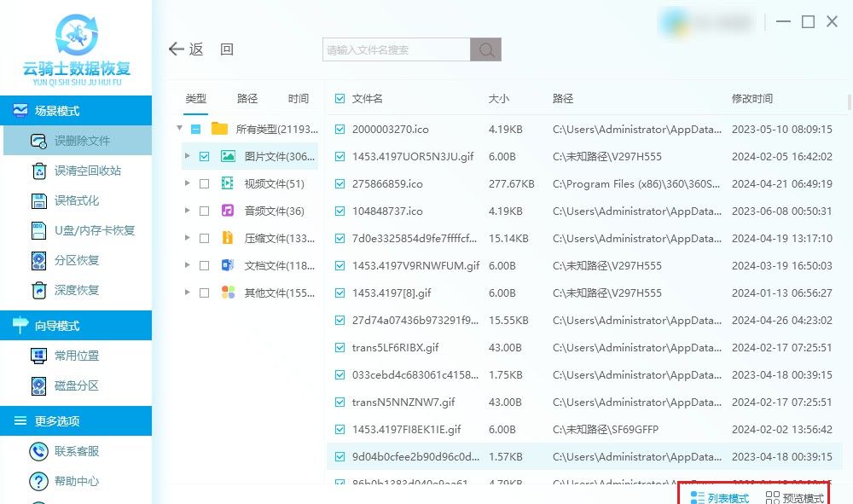
Task: Toggle the select-all 文件名 header checkbox
Action: pyautogui.click(x=340, y=98)
